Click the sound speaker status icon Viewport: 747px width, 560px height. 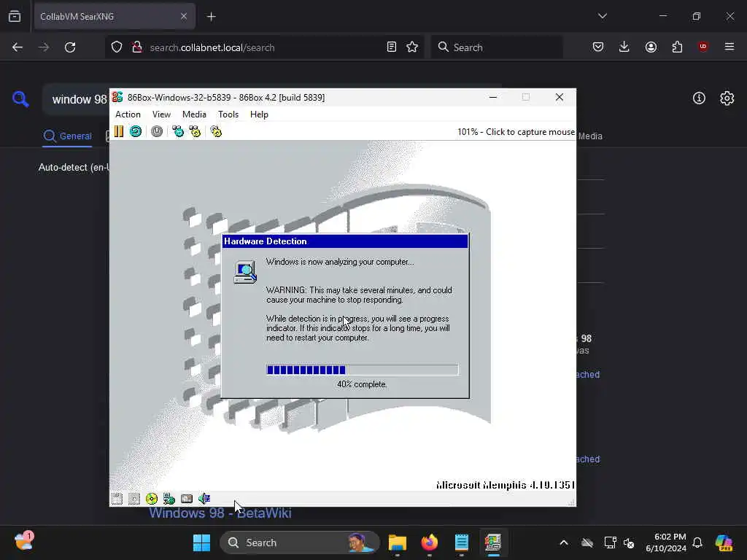pyautogui.click(x=204, y=499)
